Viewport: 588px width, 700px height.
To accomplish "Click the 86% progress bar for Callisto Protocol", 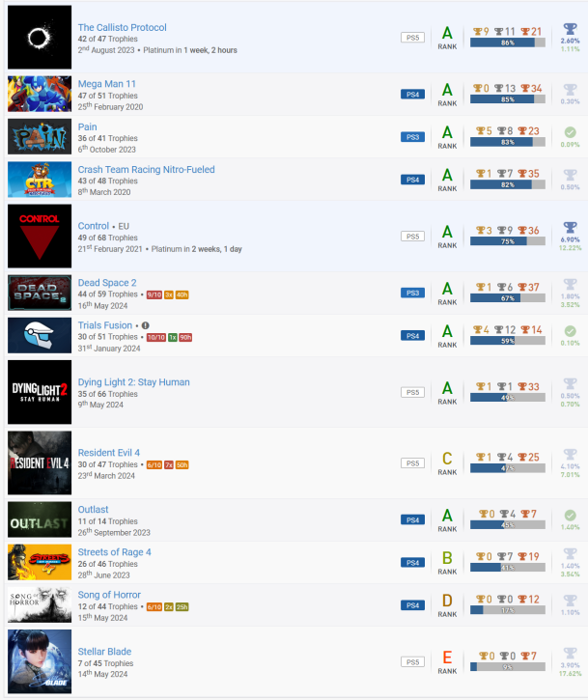I will (508, 42).
